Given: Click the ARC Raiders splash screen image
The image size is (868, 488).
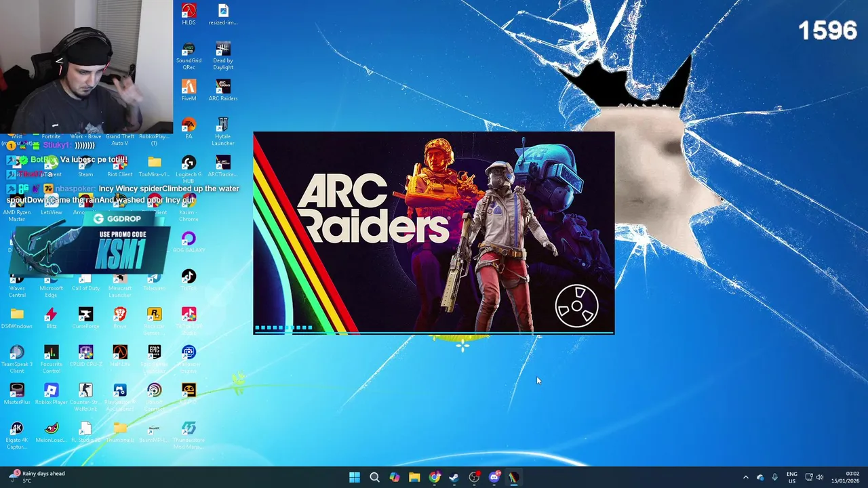Looking at the screenshot, I should coord(434,232).
